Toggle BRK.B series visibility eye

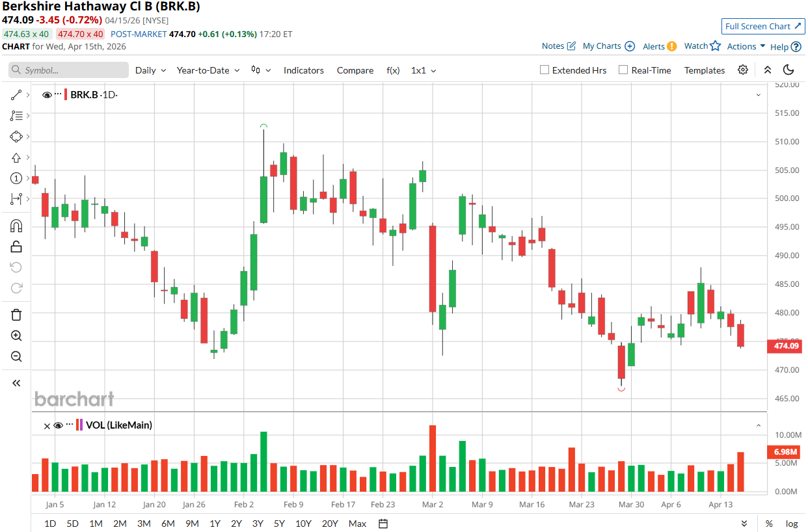tap(47, 95)
